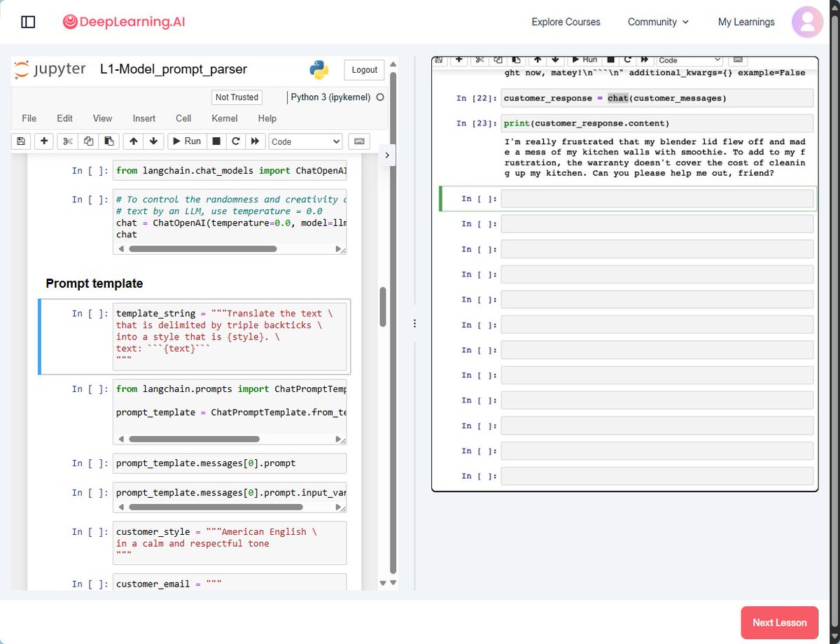Go to Next Lesson
This screenshot has height=644, width=840.
click(779, 622)
